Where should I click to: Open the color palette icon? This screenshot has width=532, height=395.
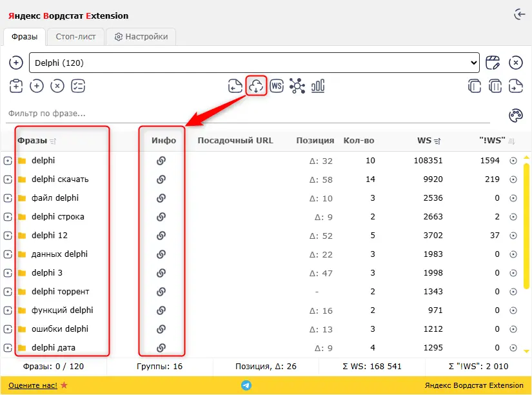516,116
